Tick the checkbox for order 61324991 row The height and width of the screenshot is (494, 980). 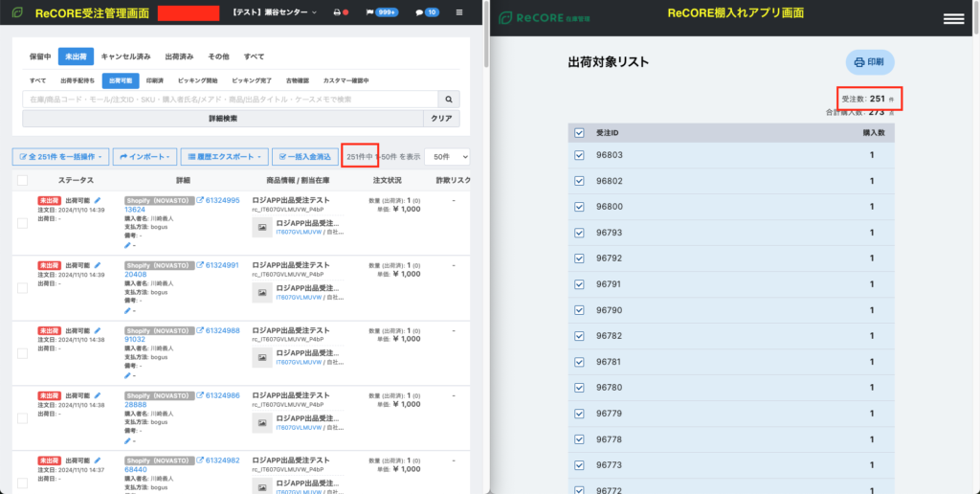pyautogui.click(x=23, y=288)
